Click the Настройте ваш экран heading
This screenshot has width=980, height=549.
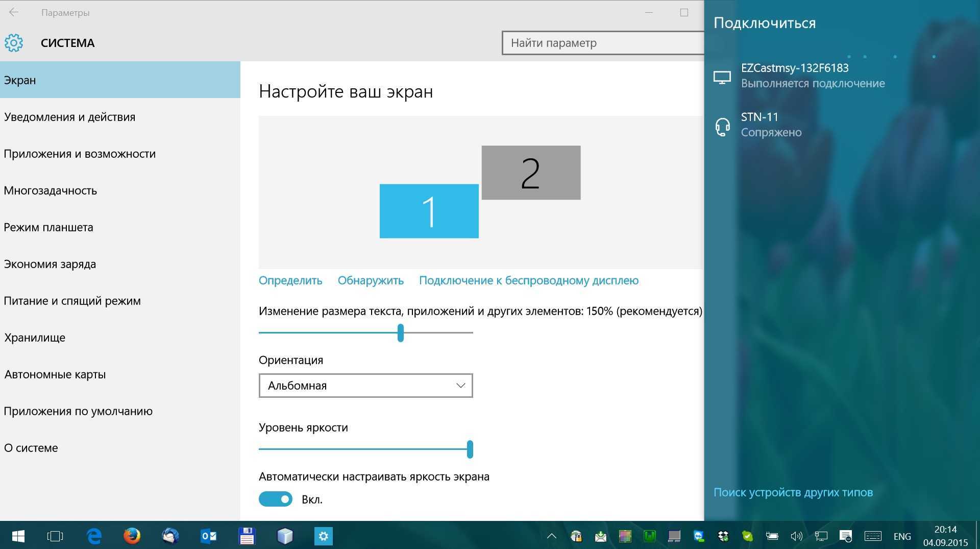346,91
